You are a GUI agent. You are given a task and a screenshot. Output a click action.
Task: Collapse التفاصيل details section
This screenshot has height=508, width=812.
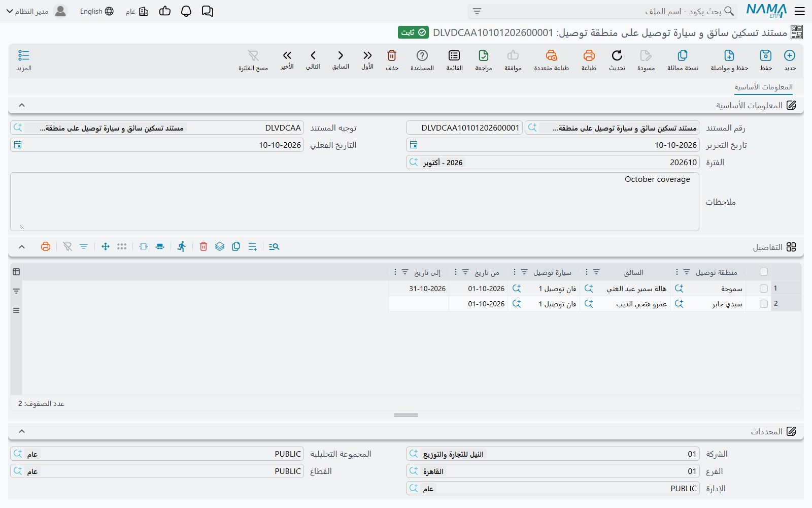22,246
